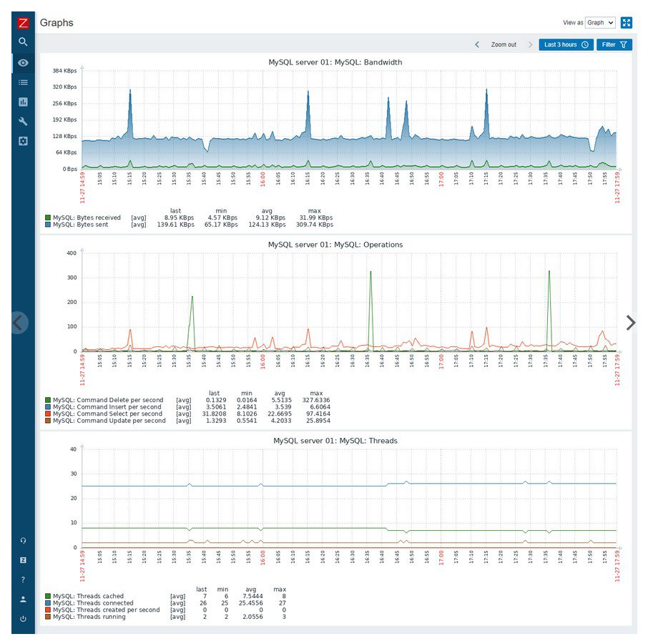Screen dimensions: 648x644
Task: Click the right carousel arrow
Action: click(x=630, y=323)
